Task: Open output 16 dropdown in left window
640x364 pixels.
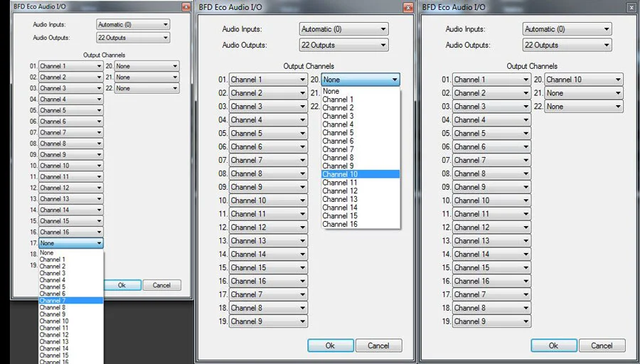Action: tap(70, 232)
